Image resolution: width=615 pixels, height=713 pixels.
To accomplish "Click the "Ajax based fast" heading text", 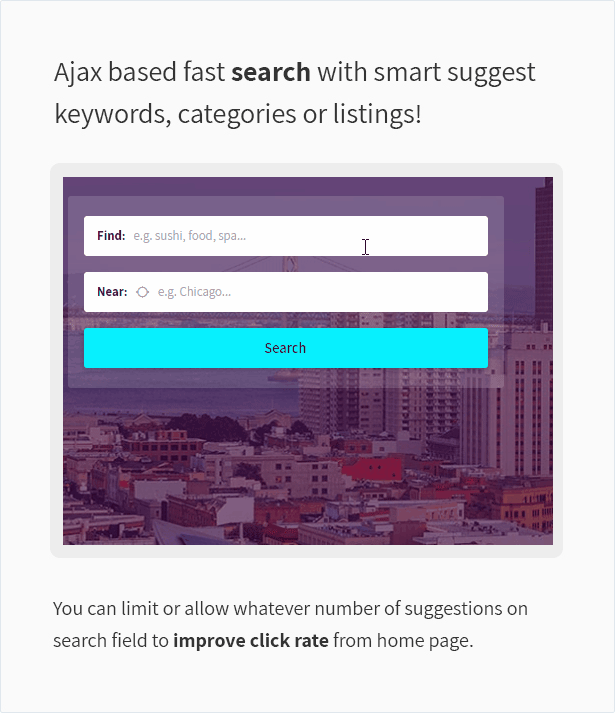I will [x=139, y=72].
